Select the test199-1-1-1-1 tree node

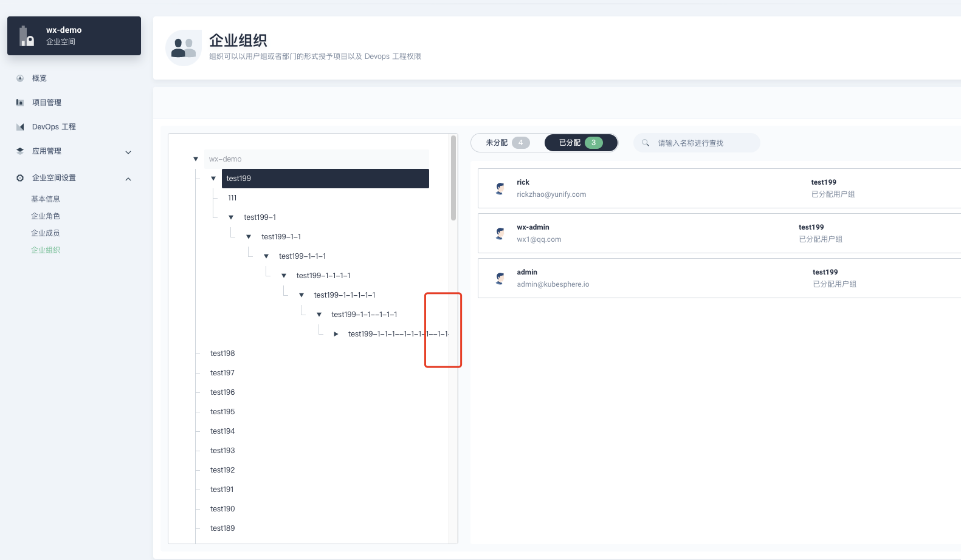[x=323, y=276]
